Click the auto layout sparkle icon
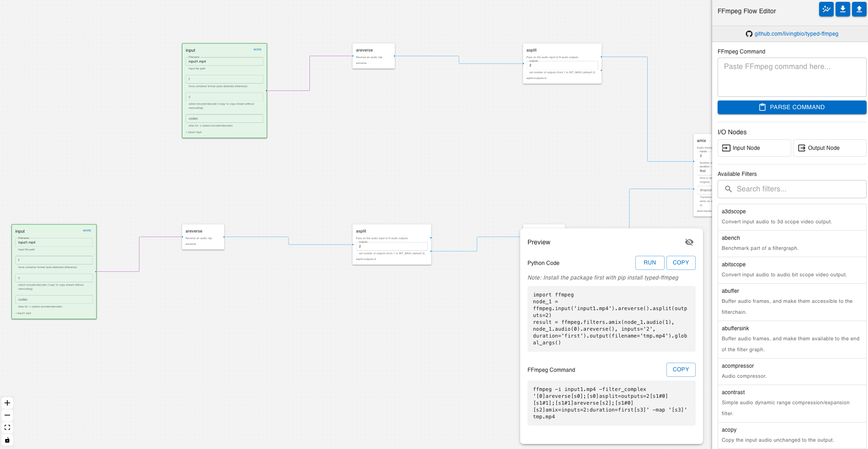Image resolution: width=868 pixels, height=449 pixels. [x=826, y=9]
